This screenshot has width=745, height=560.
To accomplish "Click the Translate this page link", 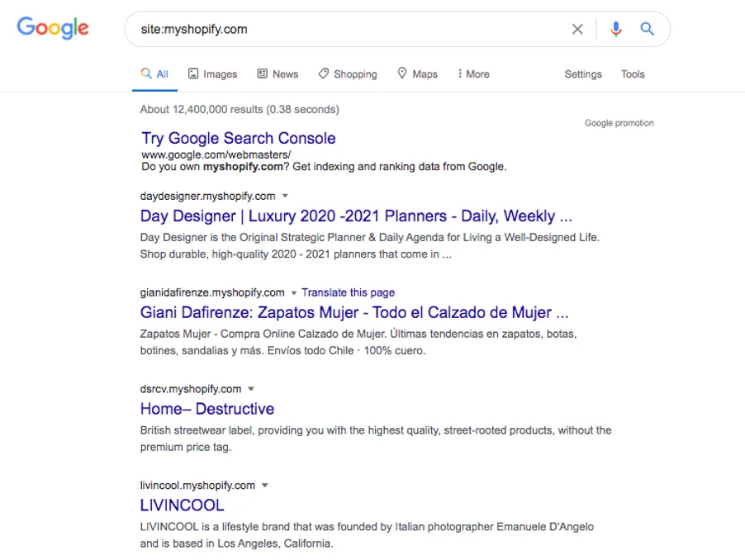I will (x=348, y=292).
